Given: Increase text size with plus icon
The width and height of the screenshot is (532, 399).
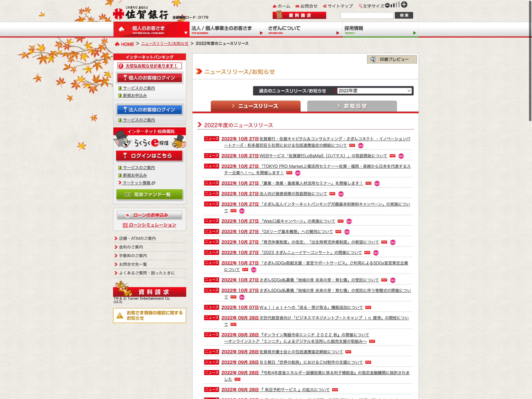Looking at the screenshot, I should (x=404, y=4).
